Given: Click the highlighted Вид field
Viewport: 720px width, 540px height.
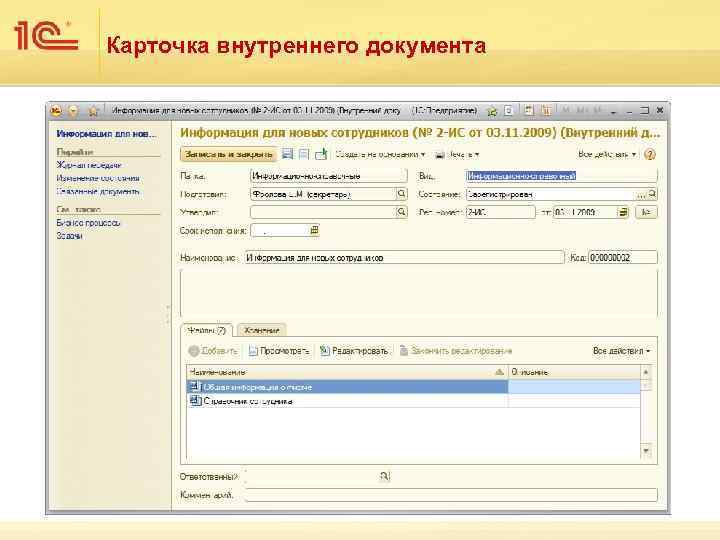Looking at the screenshot, I should 561,175.
